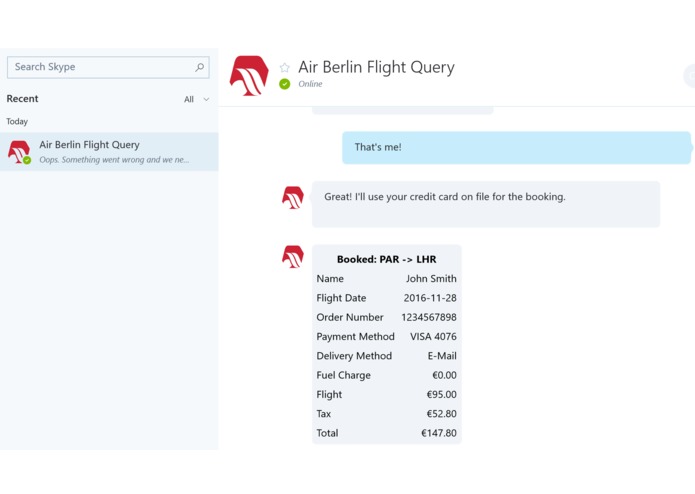Screen dimensions: 695x494
Task: Click Tax amount €52.80
Action: click(x=441, y=414)
